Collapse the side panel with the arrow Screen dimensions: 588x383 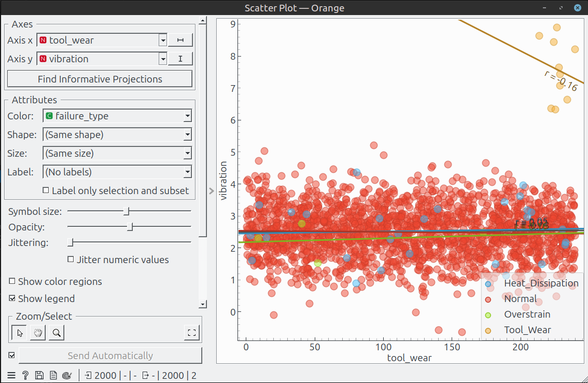[x=212, y=191]
